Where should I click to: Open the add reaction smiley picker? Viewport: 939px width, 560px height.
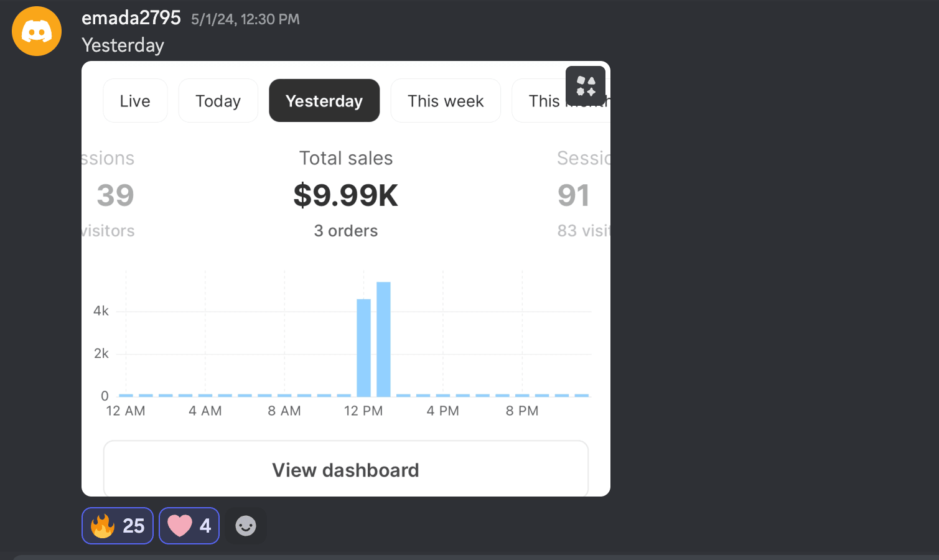246,526
